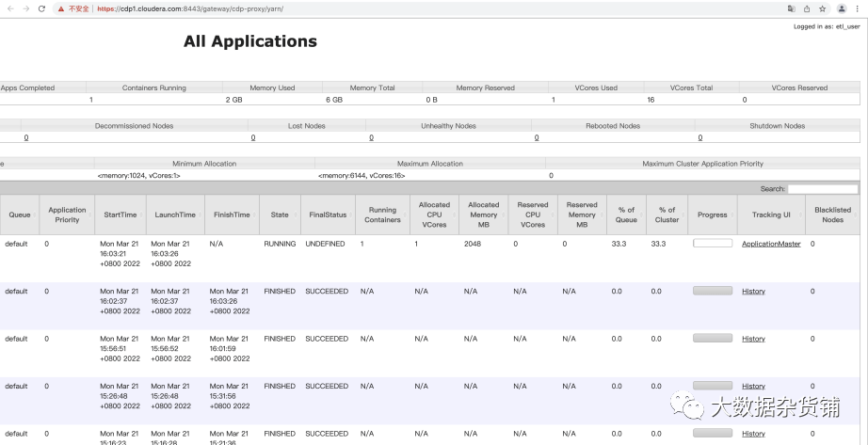Open the browser profile avatar icon
868x445 pixels.
842,8
